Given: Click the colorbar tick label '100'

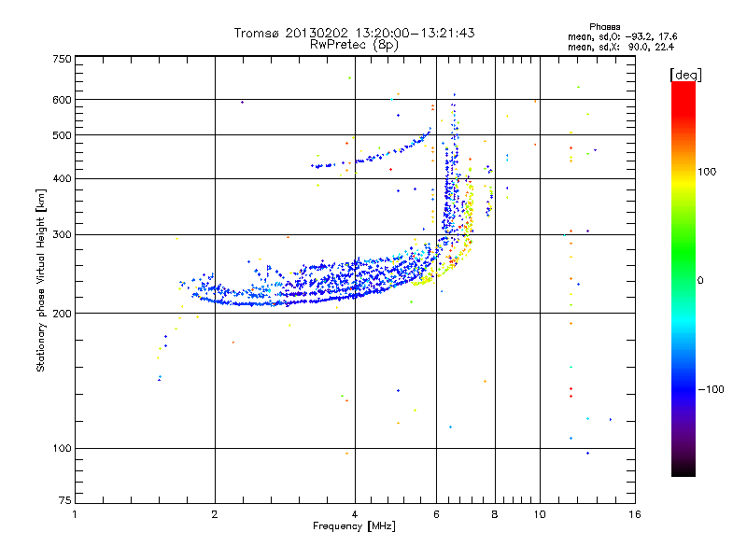Looking at the screenshot, I should 707,172.
